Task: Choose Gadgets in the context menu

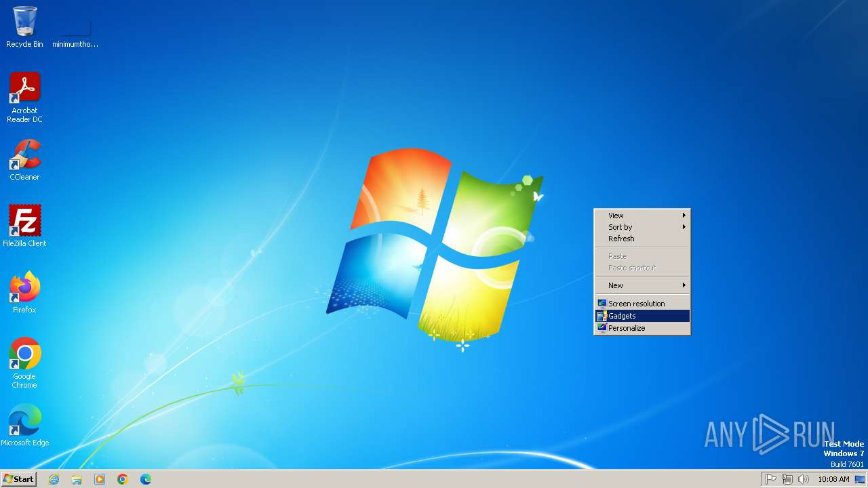Action: click(x=642, y=316)
